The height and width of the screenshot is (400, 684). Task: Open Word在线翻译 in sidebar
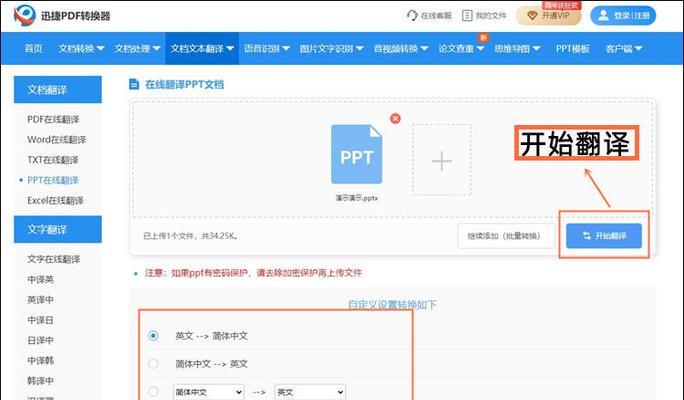coord(57,140)
